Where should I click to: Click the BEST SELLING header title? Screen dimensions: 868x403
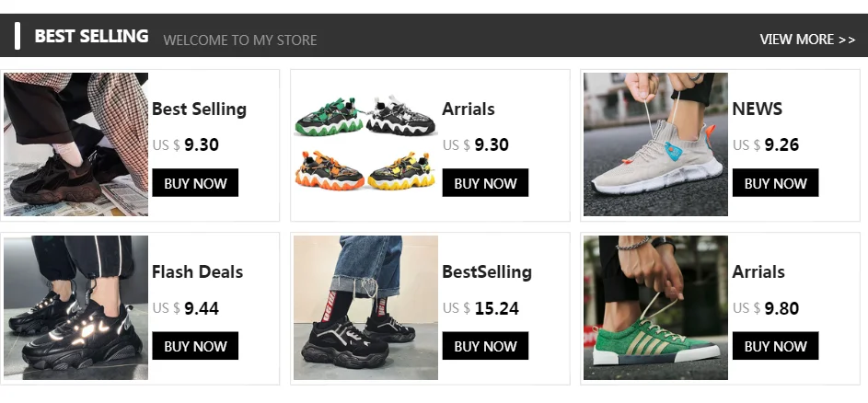pyautogui.click(x=91, y=36)
